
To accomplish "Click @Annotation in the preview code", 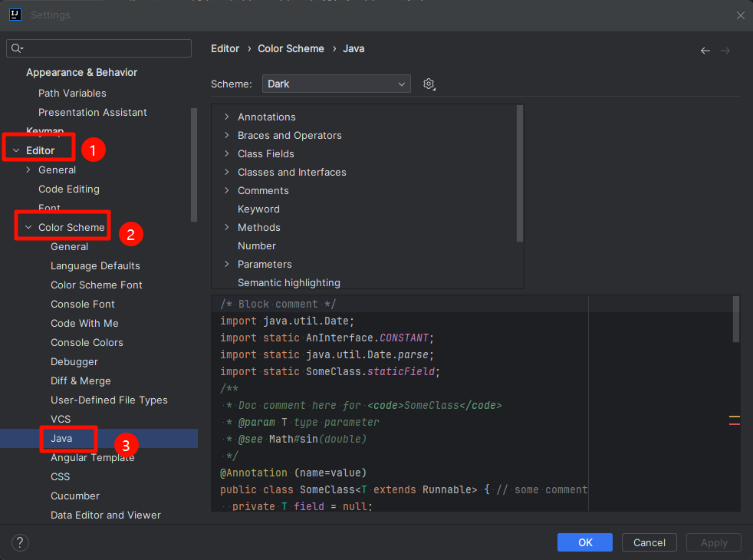I will tap(254, 473).
